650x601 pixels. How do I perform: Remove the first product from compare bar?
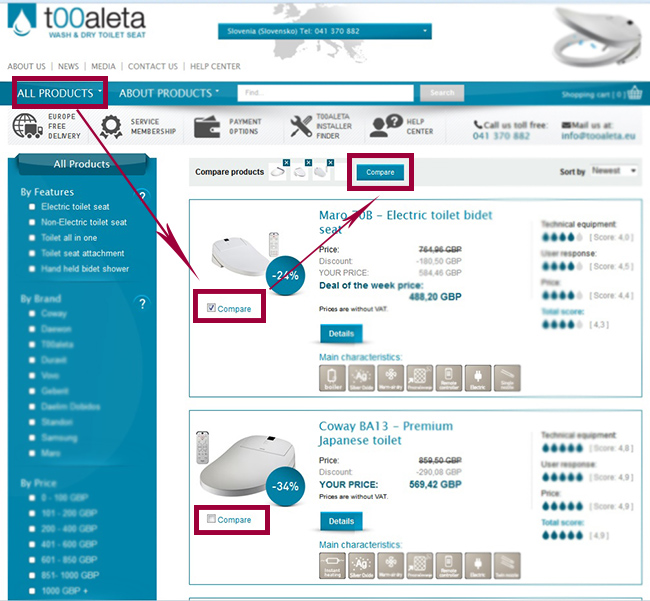[286, 162]
